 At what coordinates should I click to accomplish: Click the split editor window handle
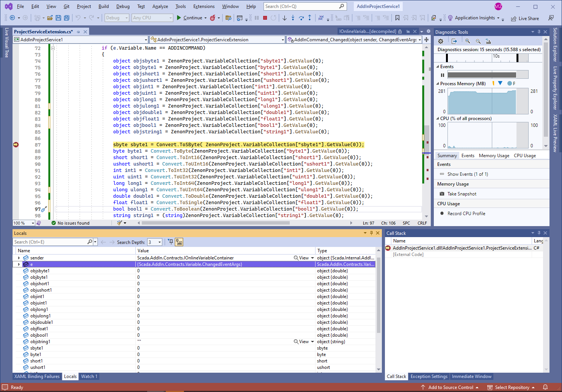click(427, 40)
